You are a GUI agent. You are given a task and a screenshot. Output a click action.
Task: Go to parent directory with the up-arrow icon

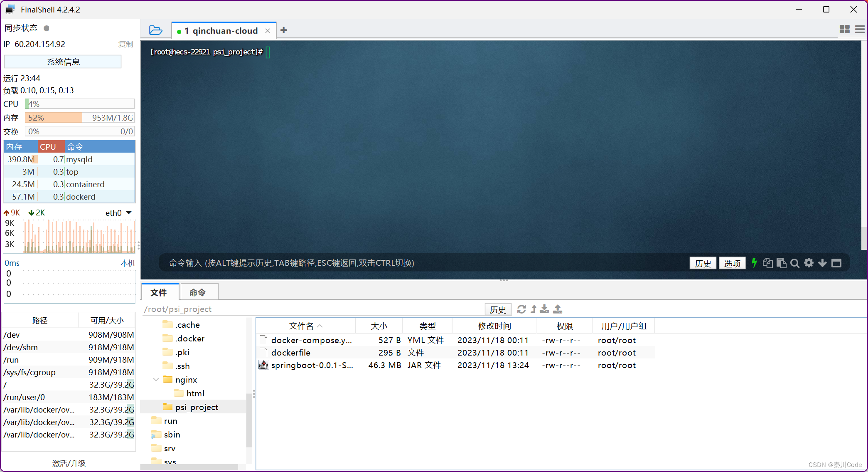(x=534, y=309)
